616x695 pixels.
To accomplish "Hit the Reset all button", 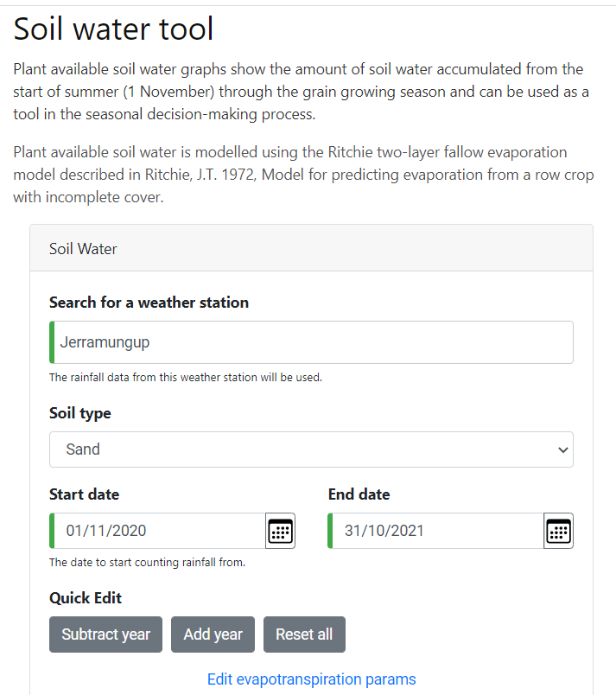I will pyautogui.click(x=304, y=634).
